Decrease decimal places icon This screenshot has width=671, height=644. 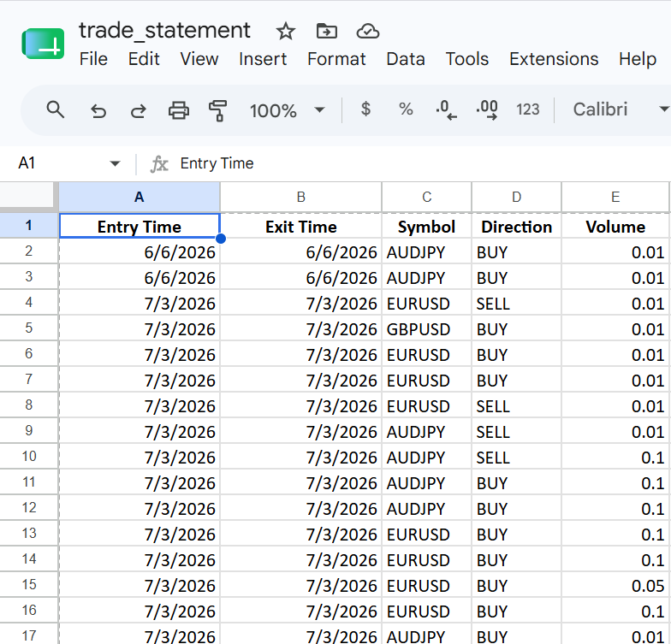pos(446,109)
